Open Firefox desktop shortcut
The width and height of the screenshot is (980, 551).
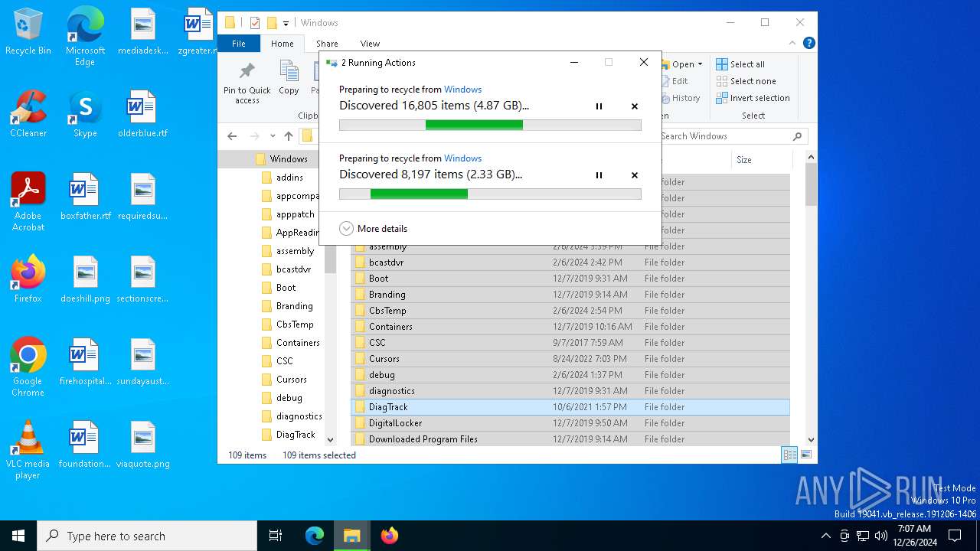pos(28,280)
